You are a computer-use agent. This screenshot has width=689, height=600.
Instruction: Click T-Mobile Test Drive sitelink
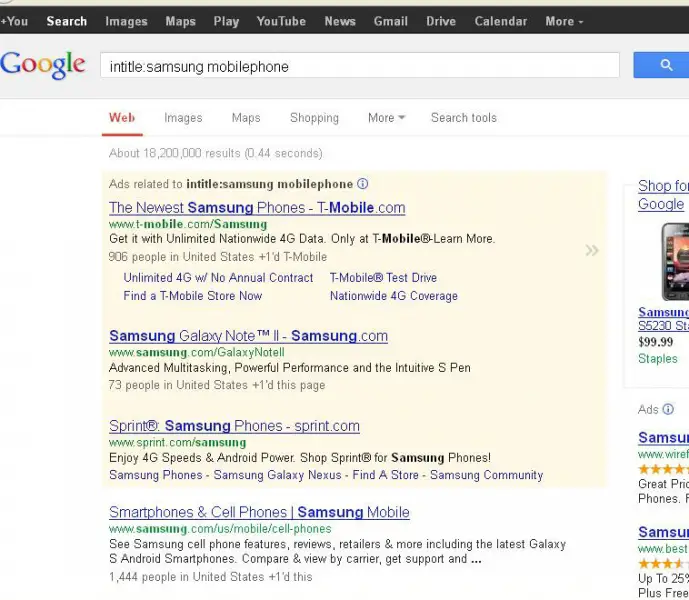point(383,278)
